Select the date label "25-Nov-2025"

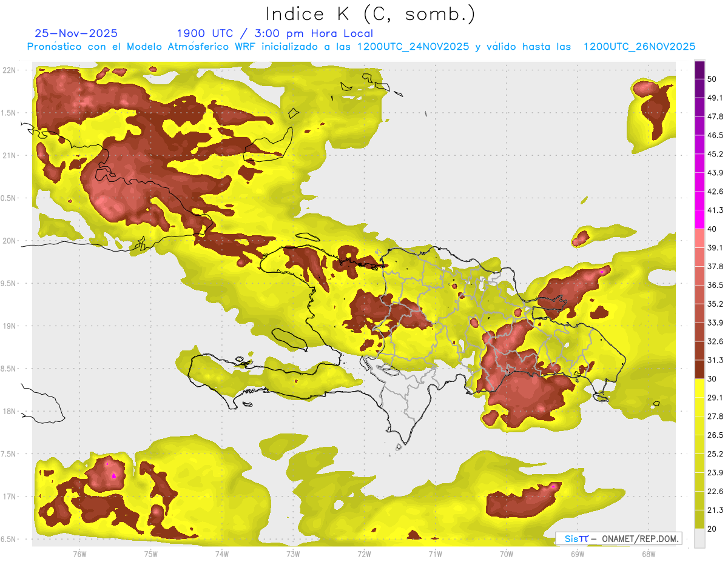[76, 33]
